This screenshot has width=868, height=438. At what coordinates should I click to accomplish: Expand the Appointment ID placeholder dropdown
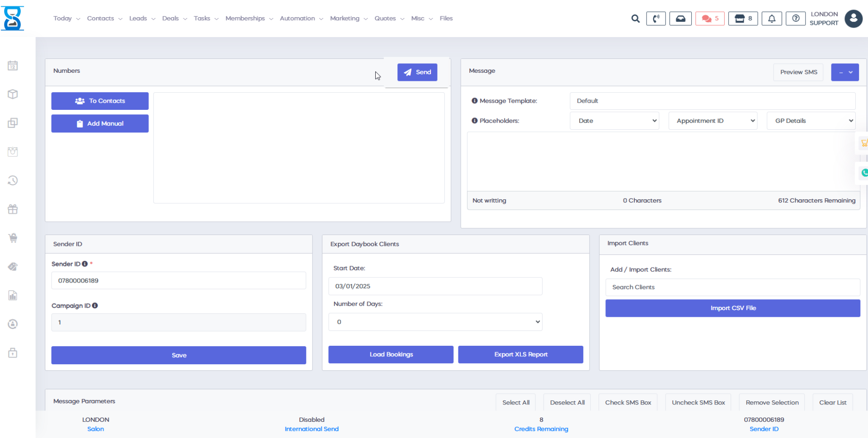pos(712,121)
